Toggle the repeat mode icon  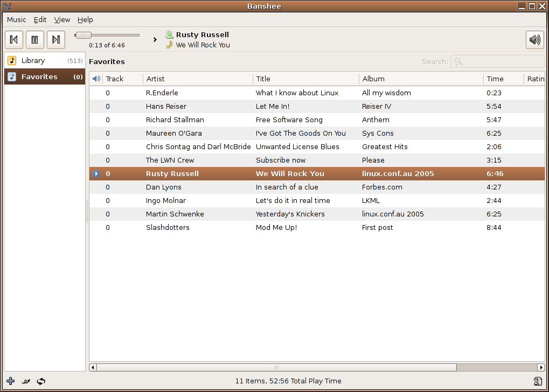[41, 381]
